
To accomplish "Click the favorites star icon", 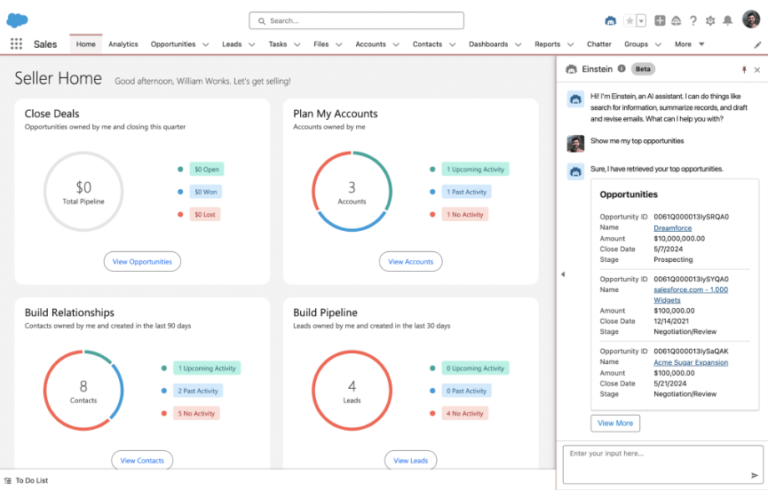I will click(628, 20).
